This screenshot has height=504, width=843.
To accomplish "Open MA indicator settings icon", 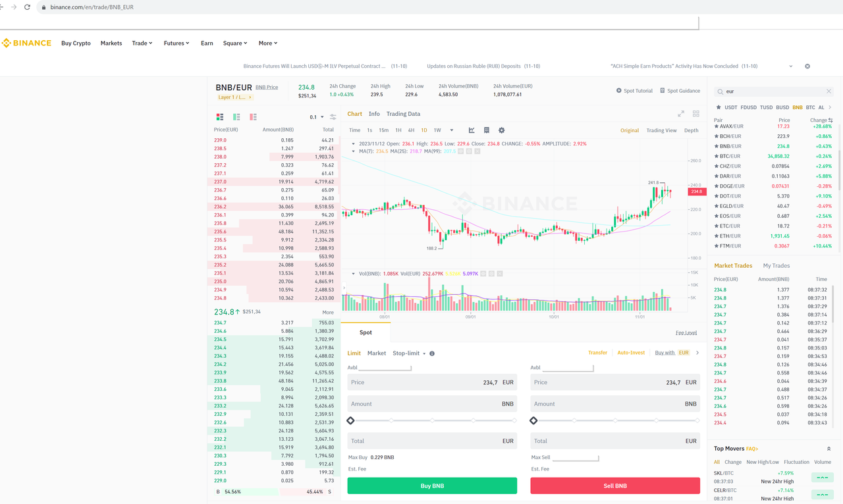I will click(469, 151).
